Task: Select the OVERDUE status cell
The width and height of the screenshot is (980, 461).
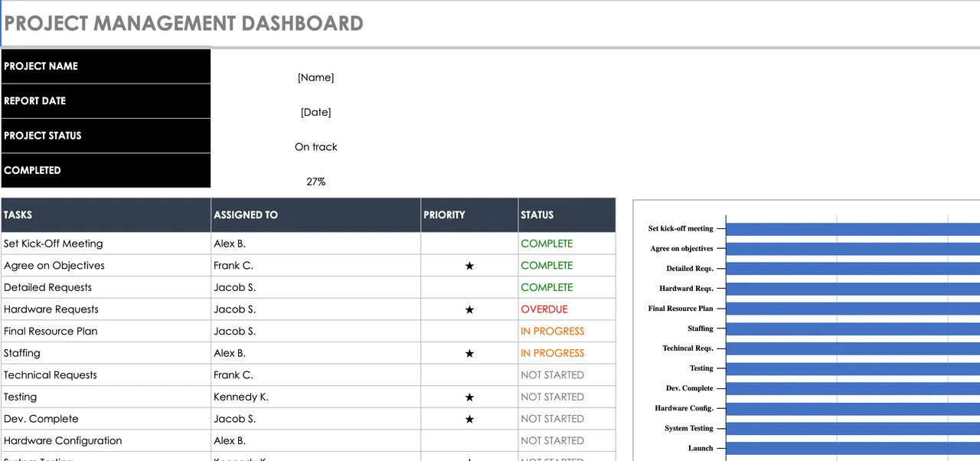Action: (567, 309)
